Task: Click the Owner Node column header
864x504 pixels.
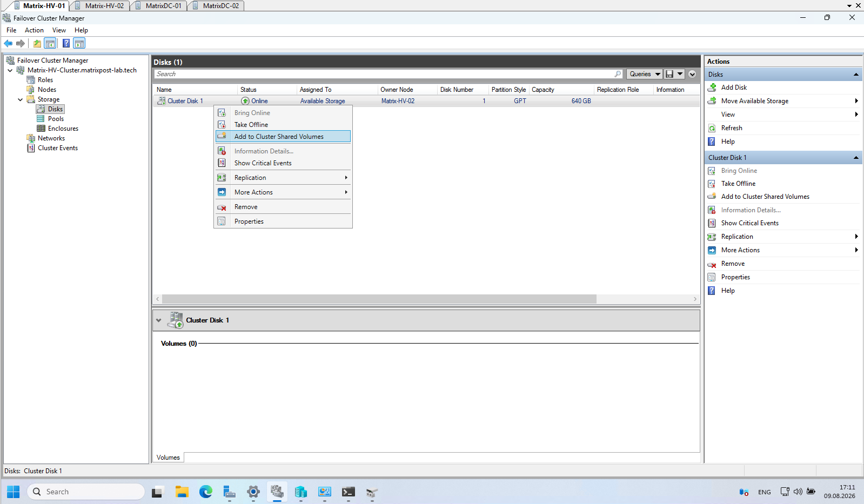Action: (x=407, y=90)
